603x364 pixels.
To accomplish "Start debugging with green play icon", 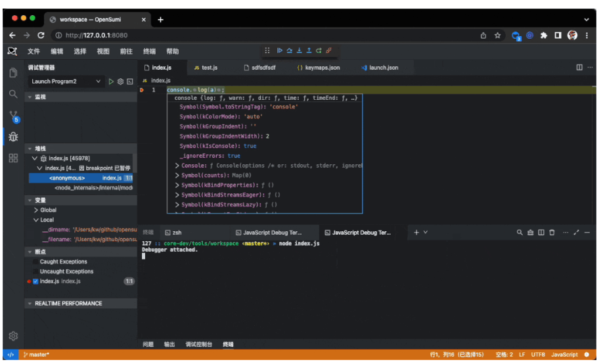I will (x=111, y=81).
